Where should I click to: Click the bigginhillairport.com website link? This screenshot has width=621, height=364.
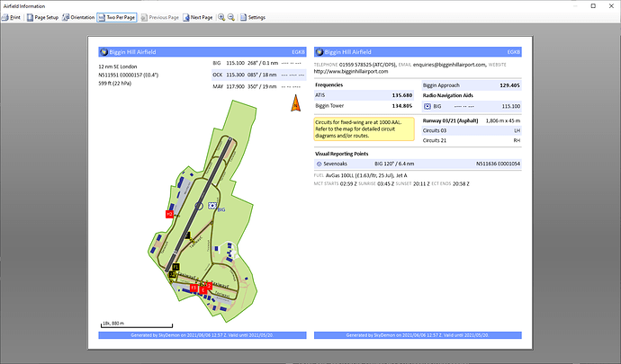click(x=351, y=72)
